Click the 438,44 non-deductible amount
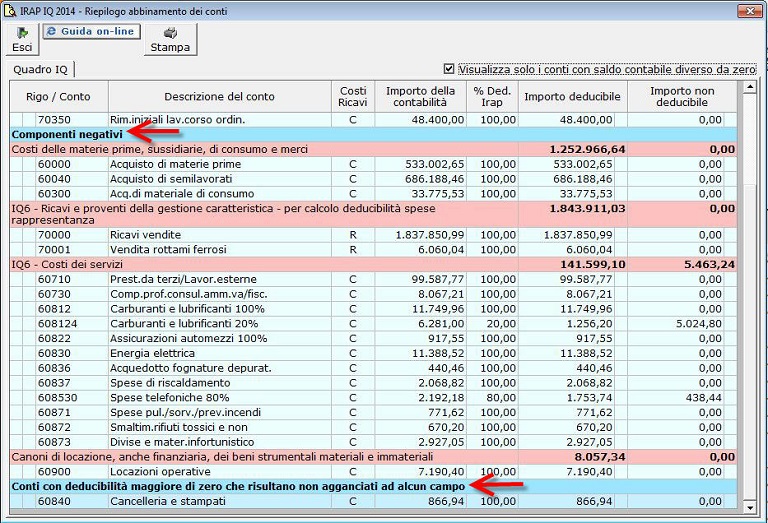 (704, 398)
